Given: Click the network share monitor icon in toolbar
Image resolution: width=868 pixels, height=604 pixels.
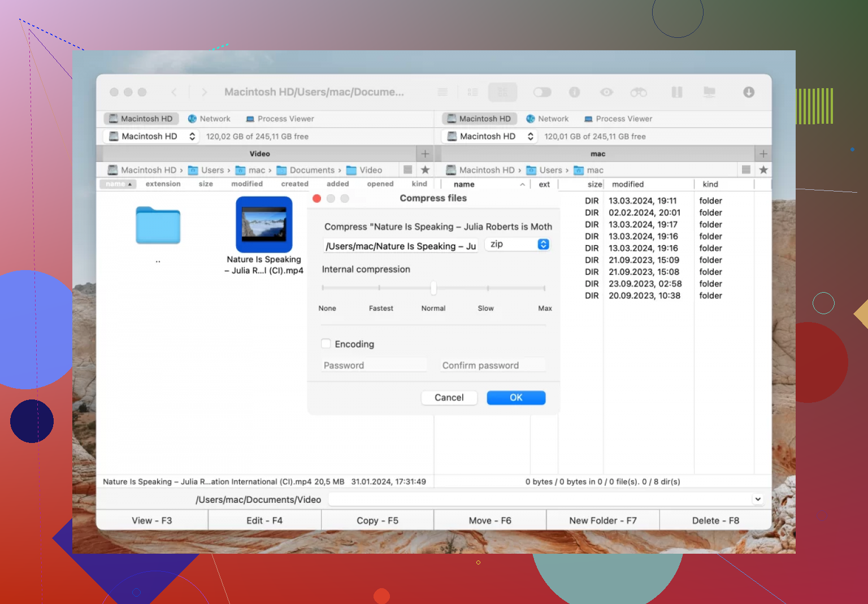Looking at the screenshot, I should click(709, 92).
